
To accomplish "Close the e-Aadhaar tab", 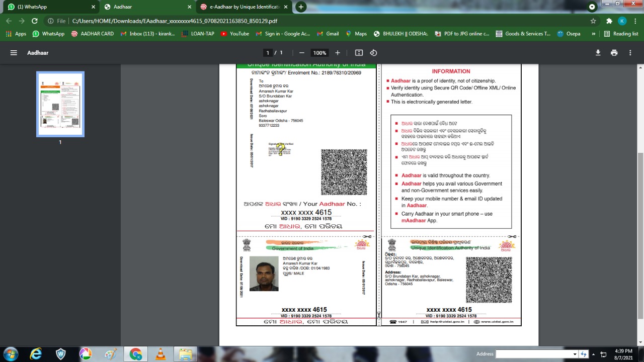I will [286, 7].
